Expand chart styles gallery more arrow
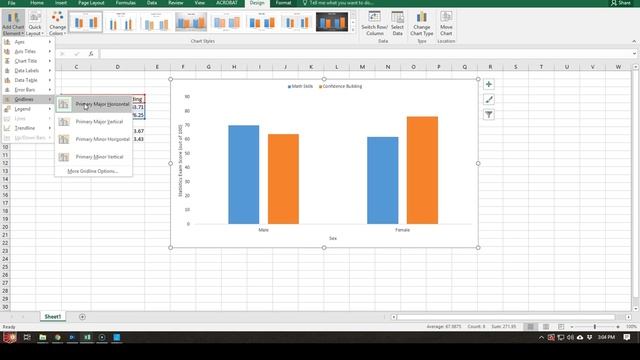The width and height of the screenshot is (640, 360). tap(353, 30)
